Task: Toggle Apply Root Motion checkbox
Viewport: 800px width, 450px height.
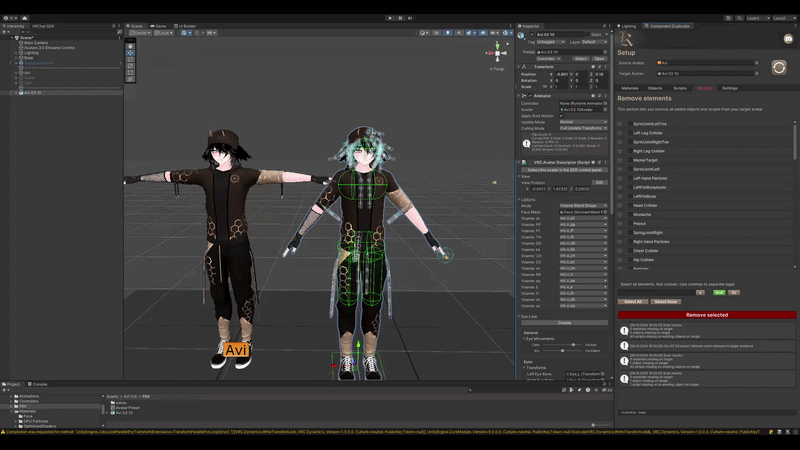Action: 561,116
